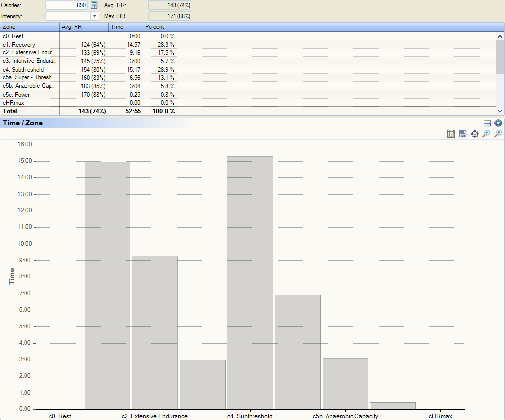Select the c4. Subthreshold row

coord(29,69)
